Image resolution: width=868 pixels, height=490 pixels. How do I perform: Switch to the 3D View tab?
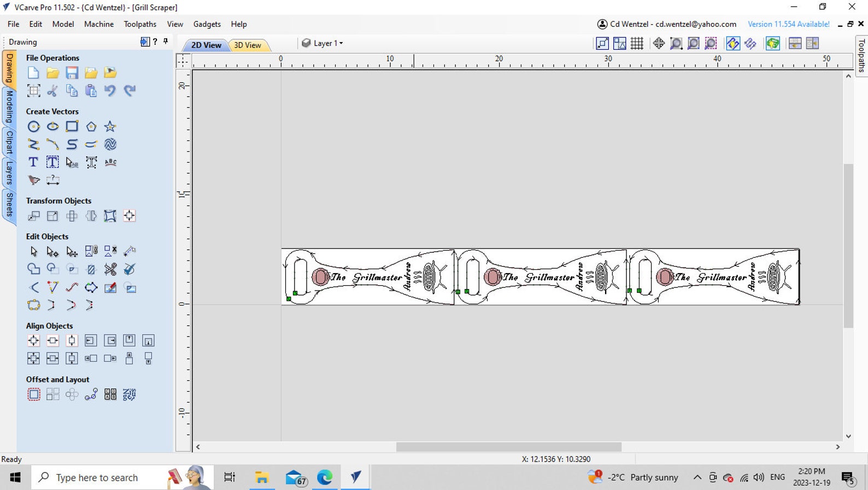point(248,45)
